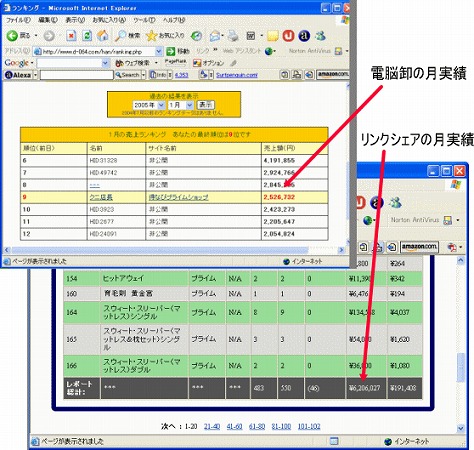
Task: Open the ファイル menu
Action: tap(18, 20)
